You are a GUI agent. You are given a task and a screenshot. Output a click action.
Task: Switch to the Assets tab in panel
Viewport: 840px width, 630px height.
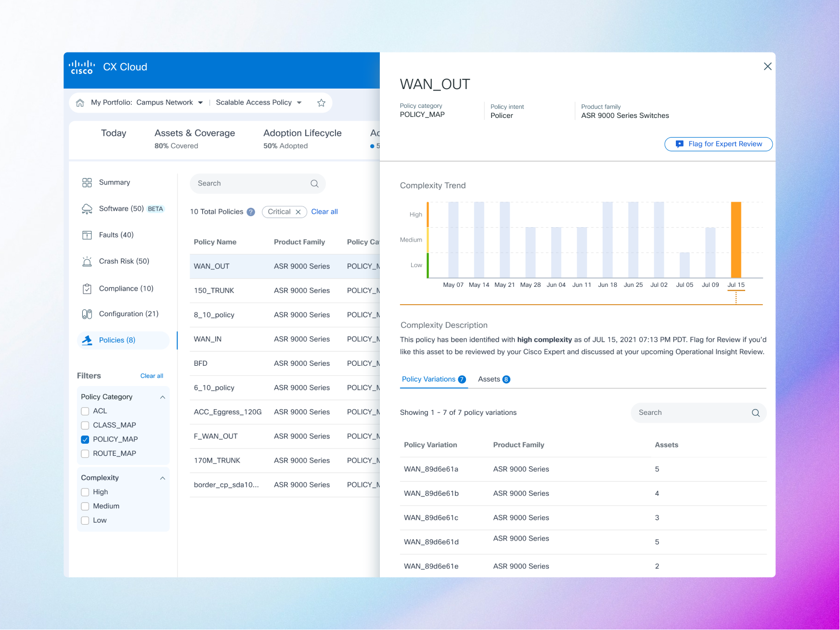[x=494, y=379]
